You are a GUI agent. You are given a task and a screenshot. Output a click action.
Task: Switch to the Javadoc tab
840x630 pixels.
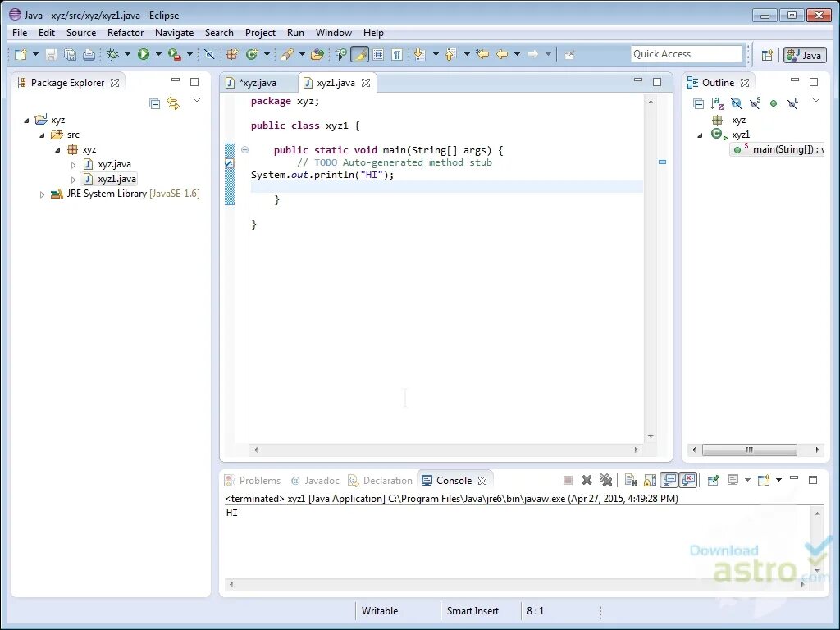[315, 481]
